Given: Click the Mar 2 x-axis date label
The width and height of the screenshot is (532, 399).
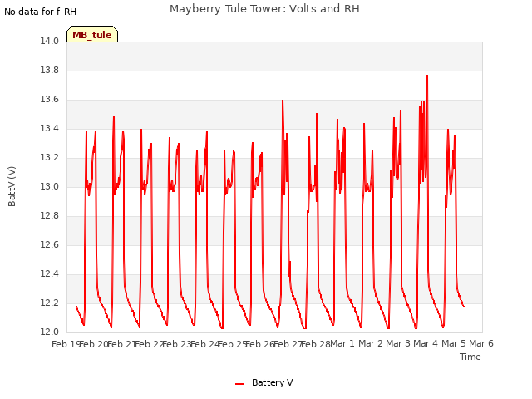Looking at the screenshot, I should [x=371, y=343].
